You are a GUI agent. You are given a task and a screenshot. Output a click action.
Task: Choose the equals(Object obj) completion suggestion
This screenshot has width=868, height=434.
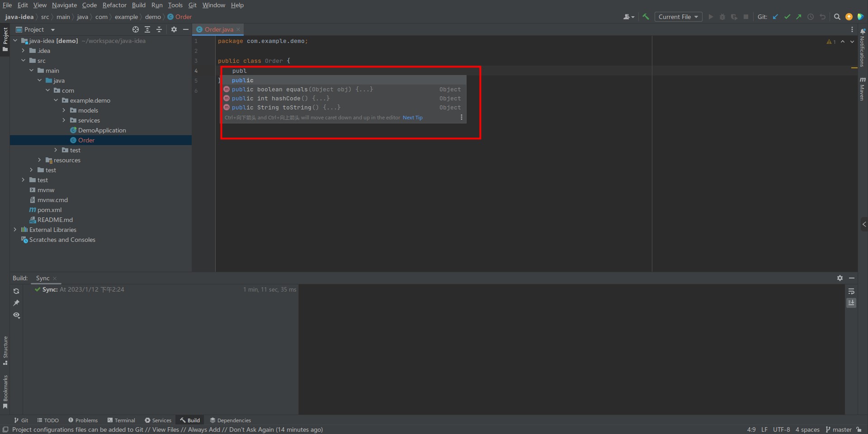pos(344,90)
